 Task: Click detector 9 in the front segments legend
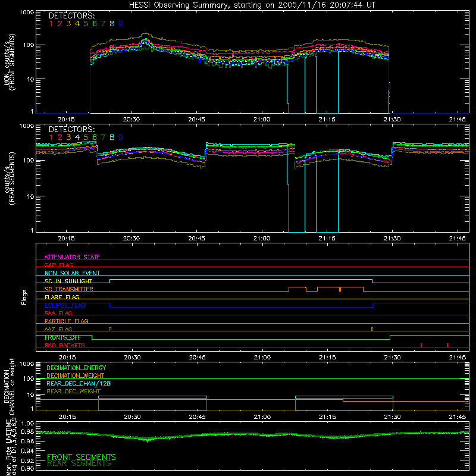[x=121, y=24]
